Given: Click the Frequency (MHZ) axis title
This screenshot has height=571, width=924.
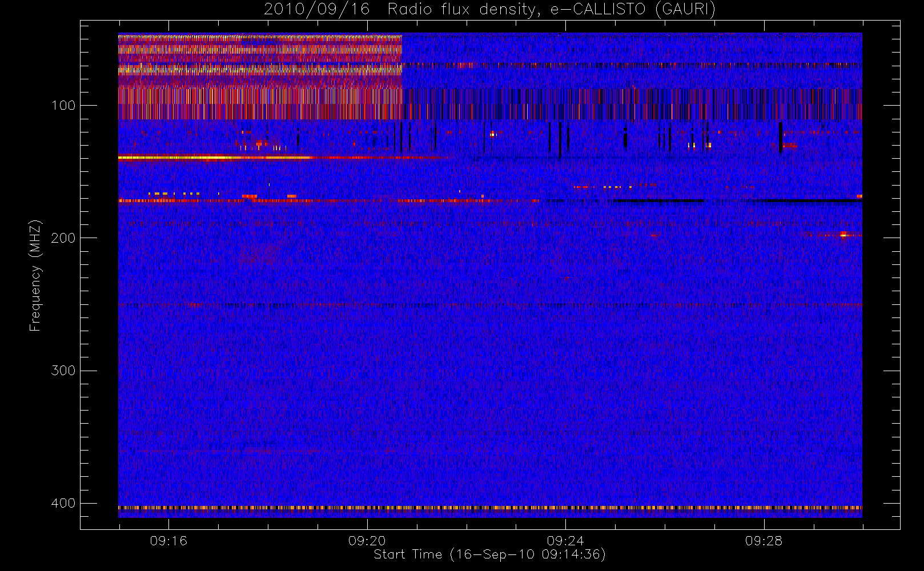Looking at the screenshot, I should (x=35, y=275).
